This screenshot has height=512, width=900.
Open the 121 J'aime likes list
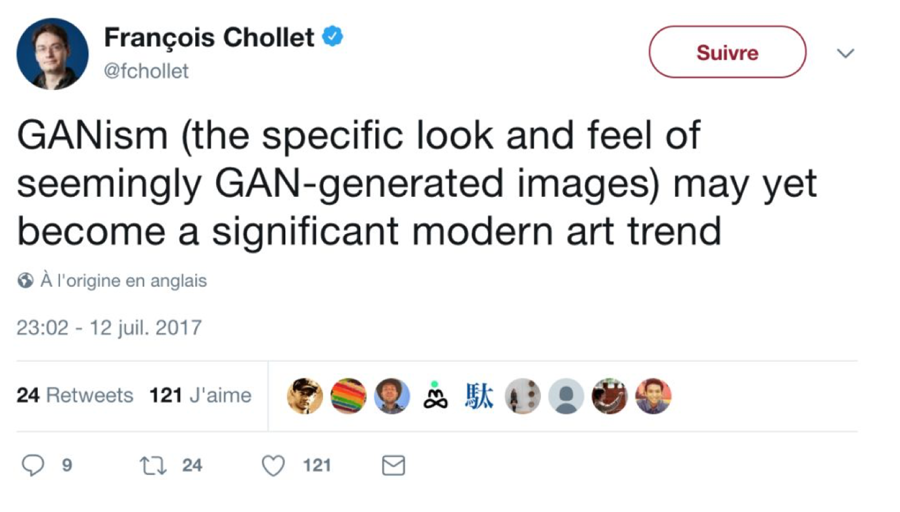[x=200, y=396]
